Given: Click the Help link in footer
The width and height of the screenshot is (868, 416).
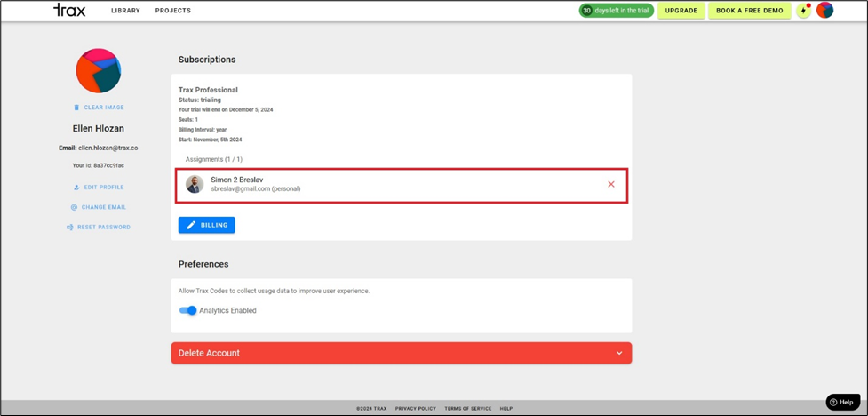Looking at the screenshot, I should pos(506,409).
